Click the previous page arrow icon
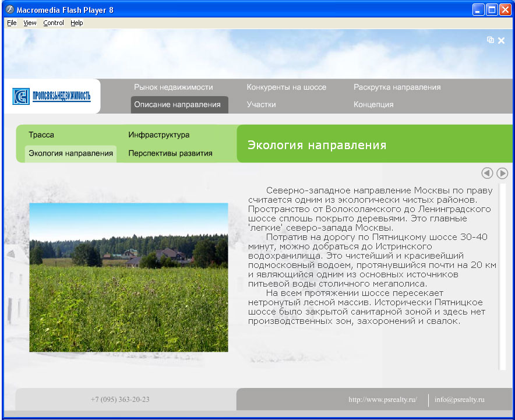Screen dimensions: 515x420 pyautogui.click(x=487, y=173)
